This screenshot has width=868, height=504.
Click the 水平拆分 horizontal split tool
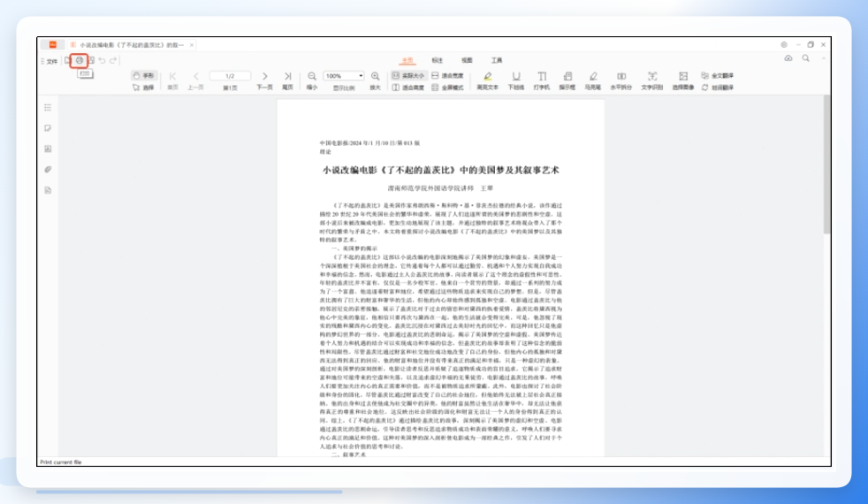click(x=621, y=80)
